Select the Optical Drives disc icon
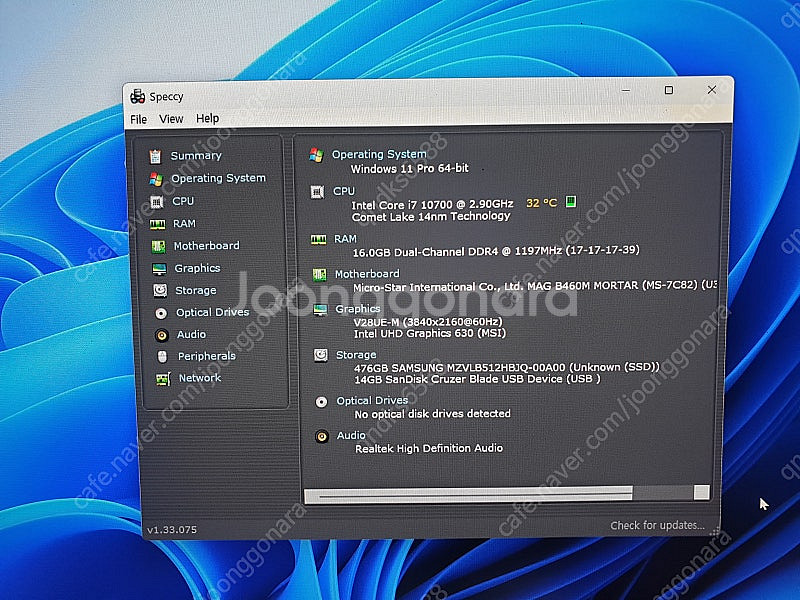This screenshot has height=600, width=800. [x=161, y=312]
